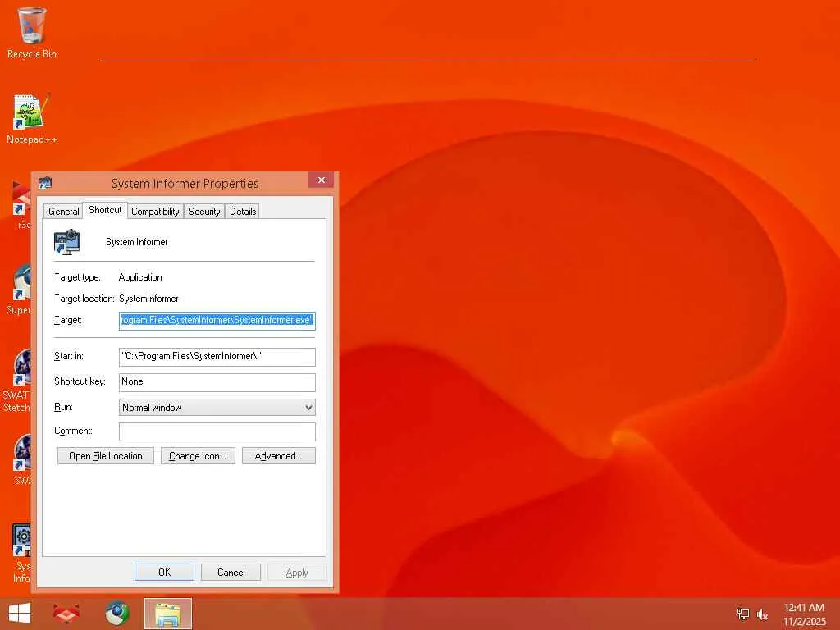Click the empty Comment field
Screen dimensions: 840x630
click(x=217, y=431)
